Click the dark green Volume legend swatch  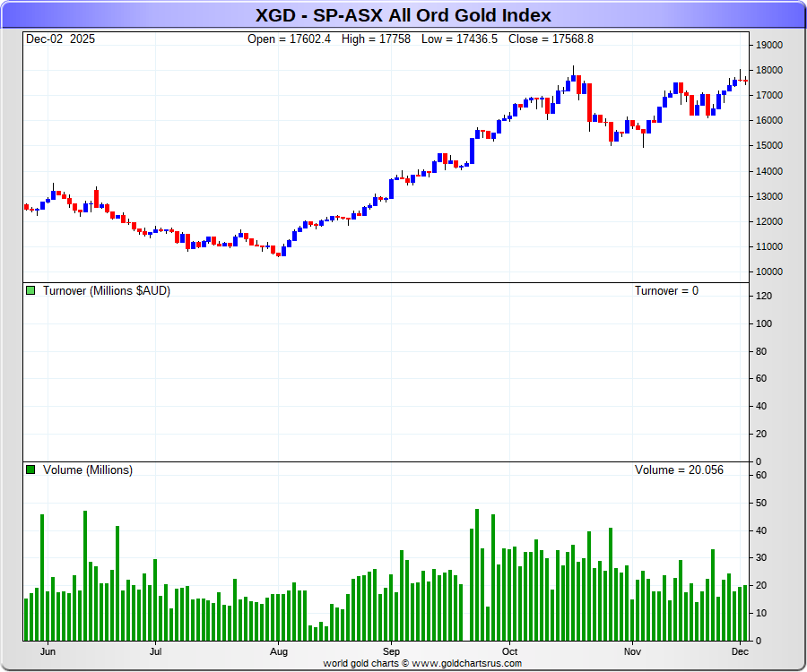tap(30, 470)
